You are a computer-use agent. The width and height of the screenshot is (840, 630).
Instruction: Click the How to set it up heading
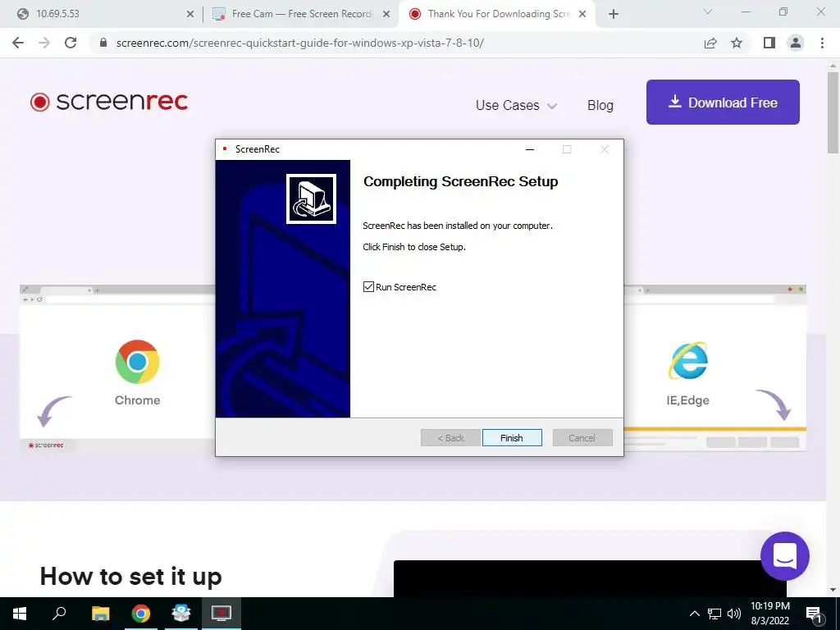[130, 577]
